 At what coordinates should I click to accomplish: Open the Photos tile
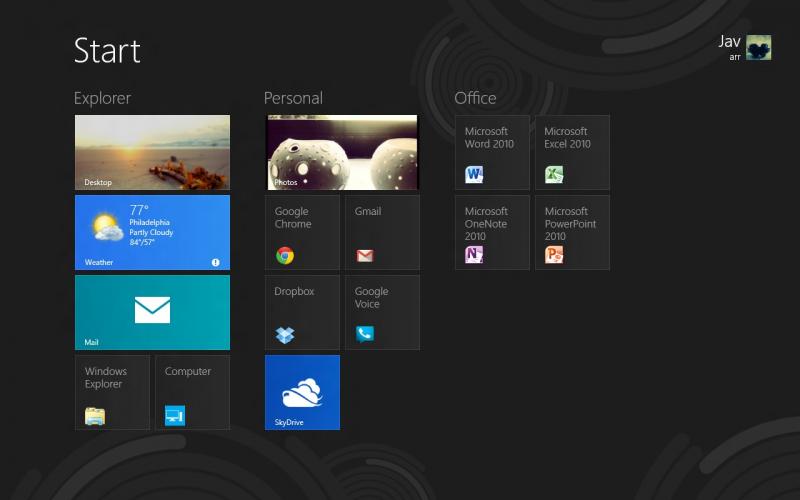[342, 152]
